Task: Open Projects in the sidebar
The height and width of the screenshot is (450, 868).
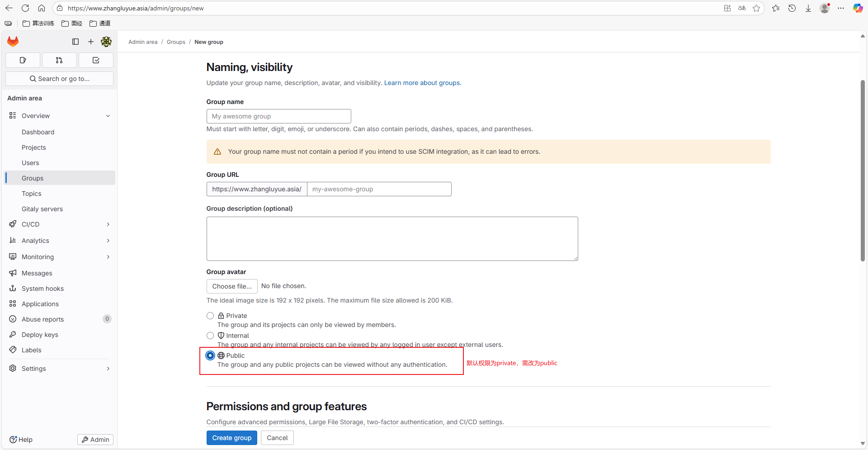Action: [59, 147]
